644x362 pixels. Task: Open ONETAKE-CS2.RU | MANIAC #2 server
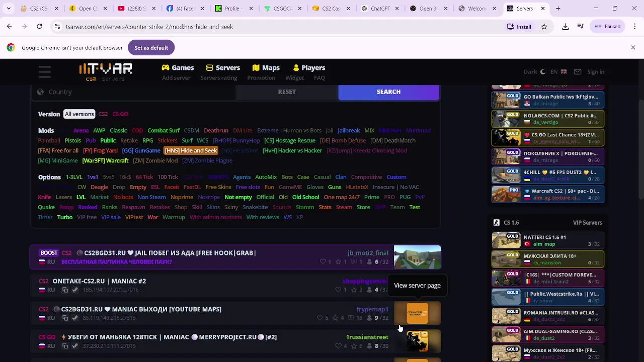[99, 281]
